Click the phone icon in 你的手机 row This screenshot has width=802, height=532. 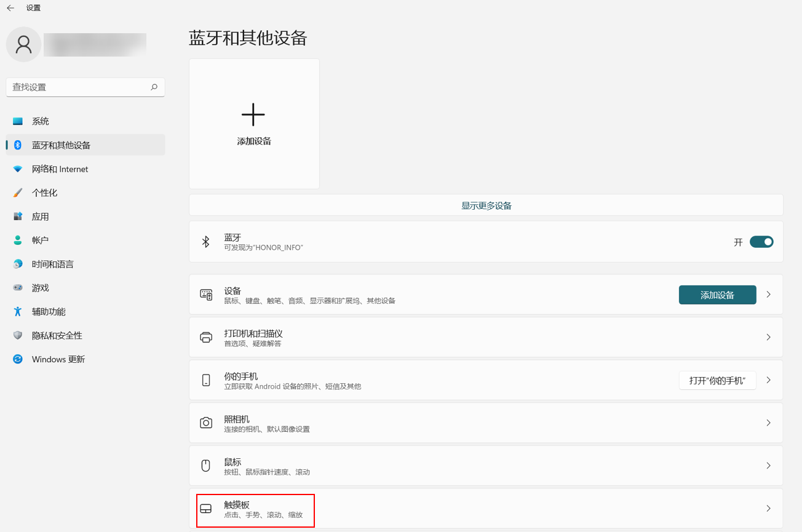pos(206,380)
